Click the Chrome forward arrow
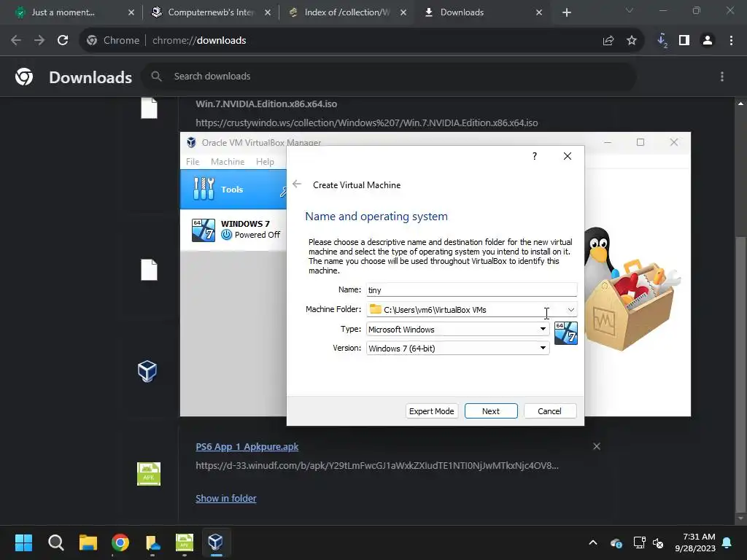The height and width of the screenshot is (560, 747). click(39, 41)
